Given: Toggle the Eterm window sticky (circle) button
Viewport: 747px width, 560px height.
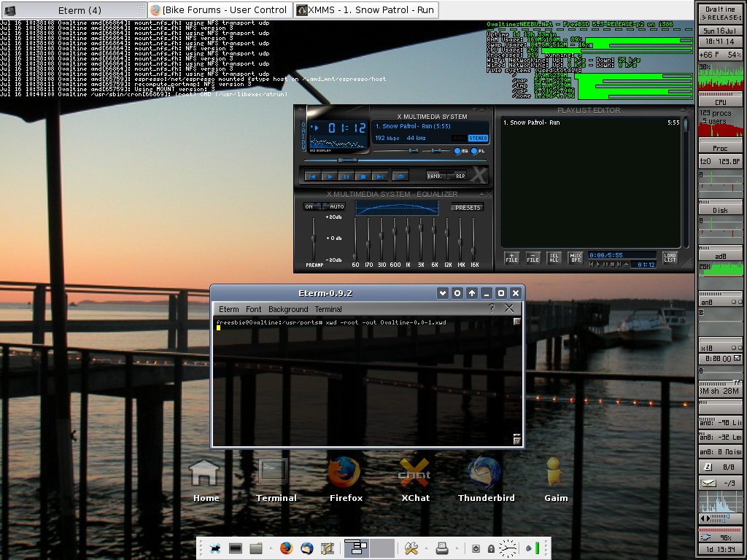Looking at the screenshot, I should point(457,293).
